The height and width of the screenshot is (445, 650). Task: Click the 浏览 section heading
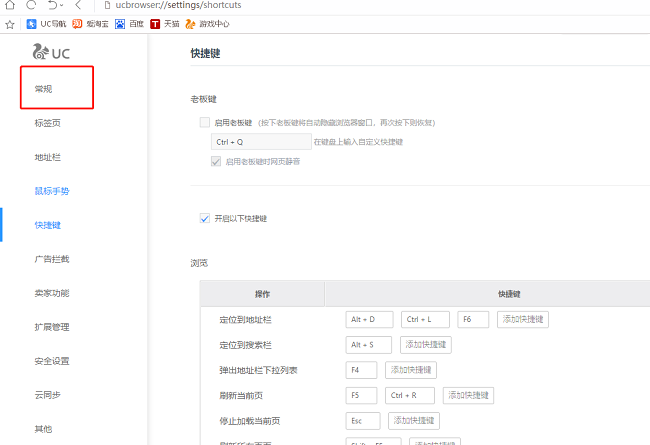pos(199,263)
